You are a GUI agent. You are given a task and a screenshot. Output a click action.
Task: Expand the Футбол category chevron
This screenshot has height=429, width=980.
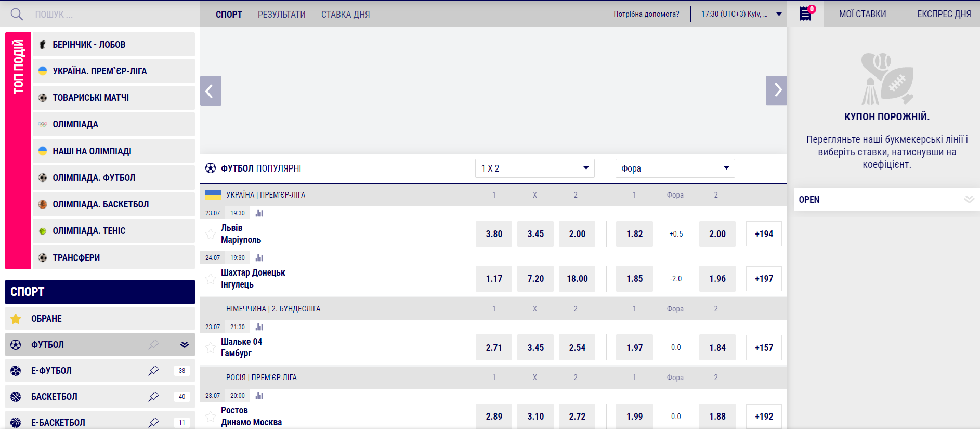(185, 345)
